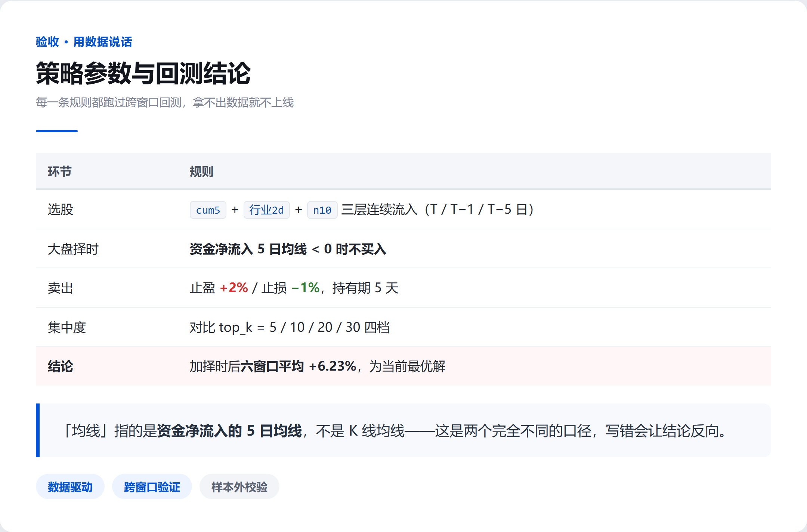Select the 行业2d code chip
807x532 pixels.
tap(267, 210)
